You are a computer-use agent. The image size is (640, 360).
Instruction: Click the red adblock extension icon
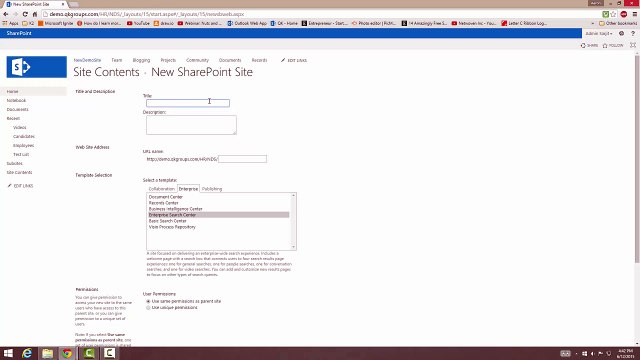pyautogui.click(x=624, y=14)
